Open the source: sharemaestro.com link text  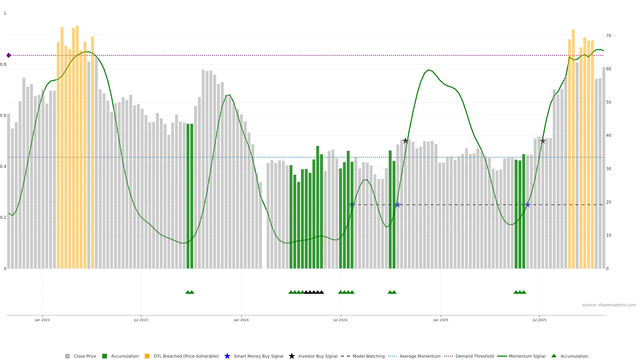coord(609,305)
